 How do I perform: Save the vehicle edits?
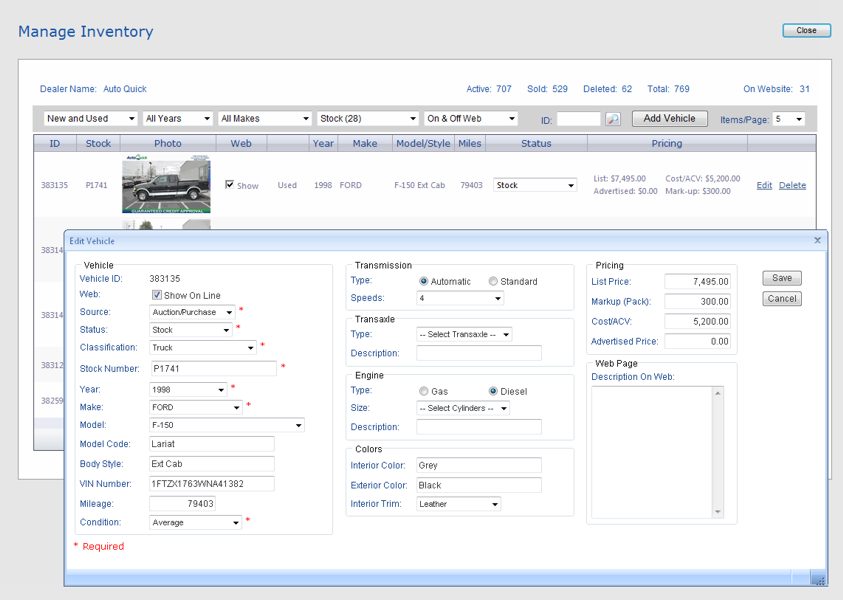tap(782, 277)
